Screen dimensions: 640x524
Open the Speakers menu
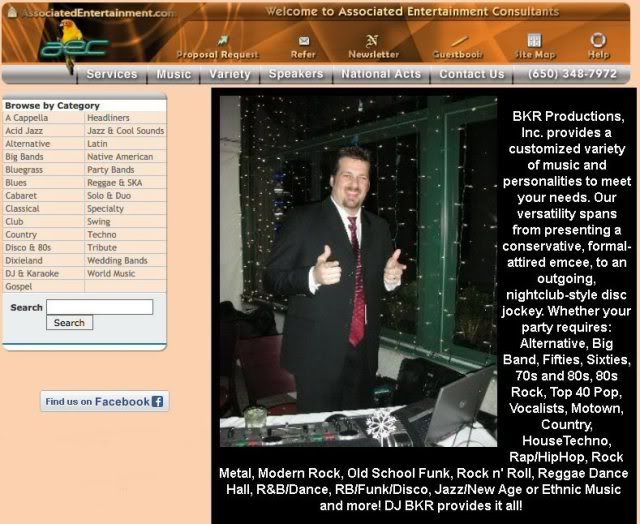tap(296, 74)
